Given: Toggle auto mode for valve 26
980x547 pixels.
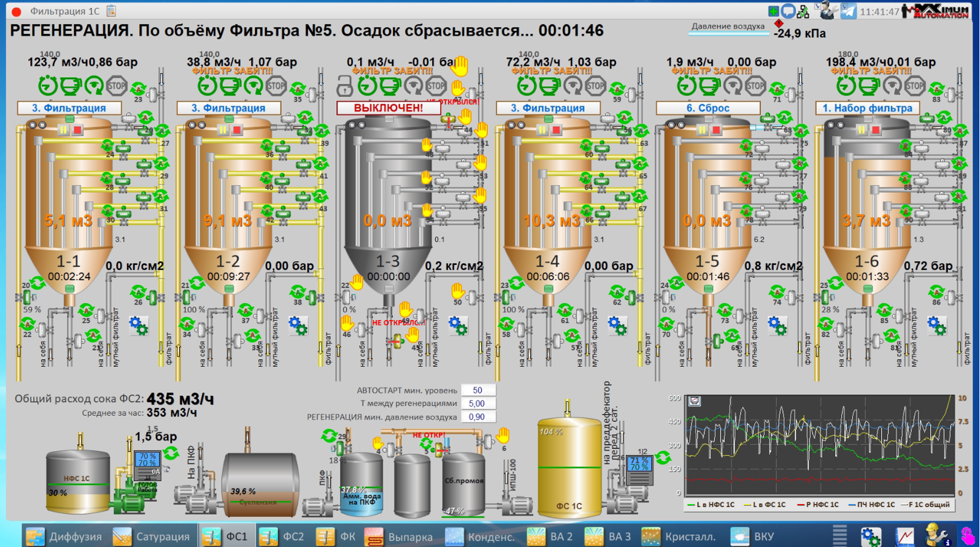Looking at the screenshot, I should [x=138, y=292].
